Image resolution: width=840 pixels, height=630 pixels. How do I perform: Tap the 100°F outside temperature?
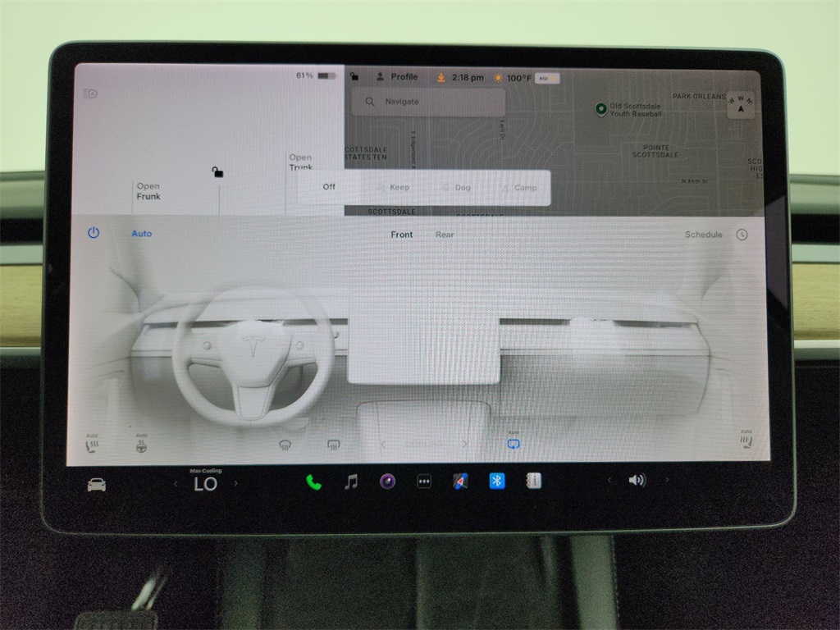tap(518, 78)
